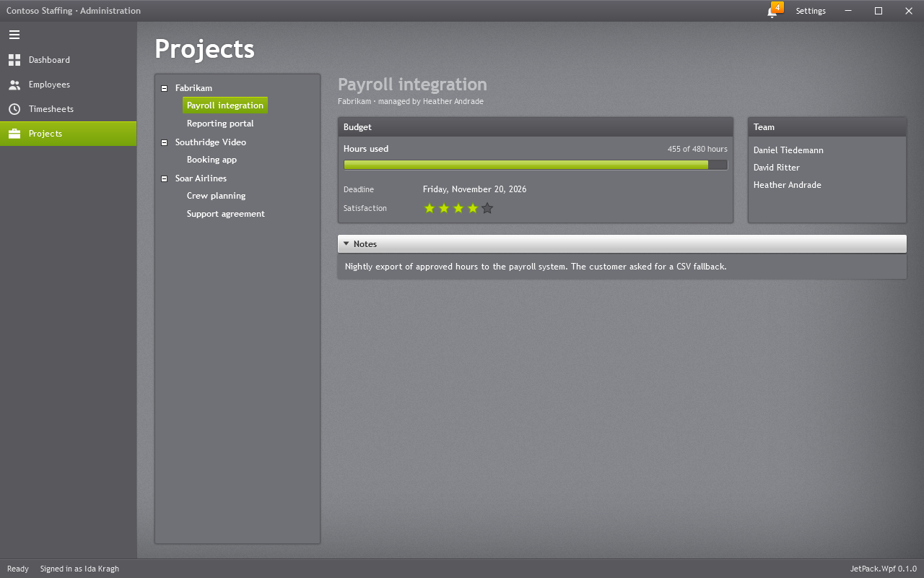Click the Employees people icon
Image resolution: width=924 pixels, height=578 pixels.
point(14,85)
